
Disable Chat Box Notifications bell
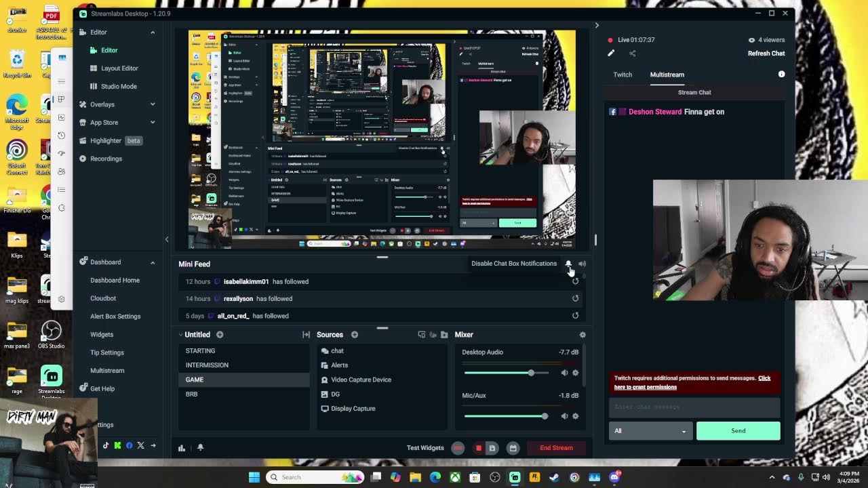click(568, 264)
